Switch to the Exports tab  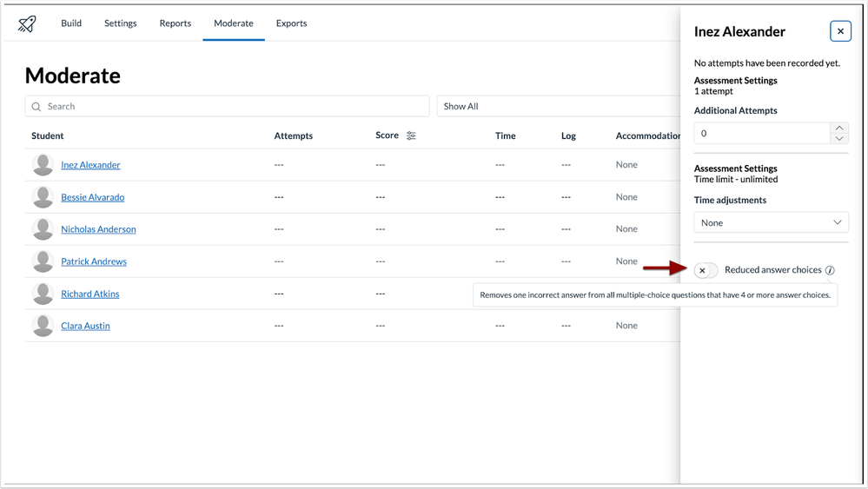tap(291, 23)
